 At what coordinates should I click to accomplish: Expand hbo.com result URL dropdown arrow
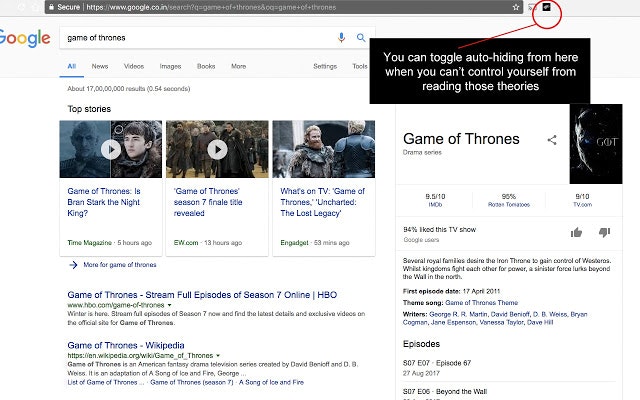pos(169,305)
